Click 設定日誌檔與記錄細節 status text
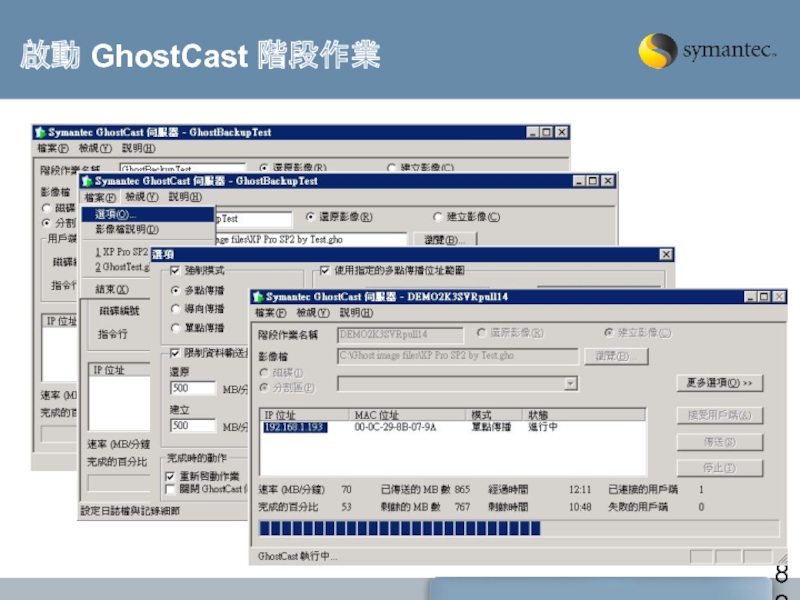The height and width of the screenshot is (600, 800). pyautogui.click(x=130, y=511)
